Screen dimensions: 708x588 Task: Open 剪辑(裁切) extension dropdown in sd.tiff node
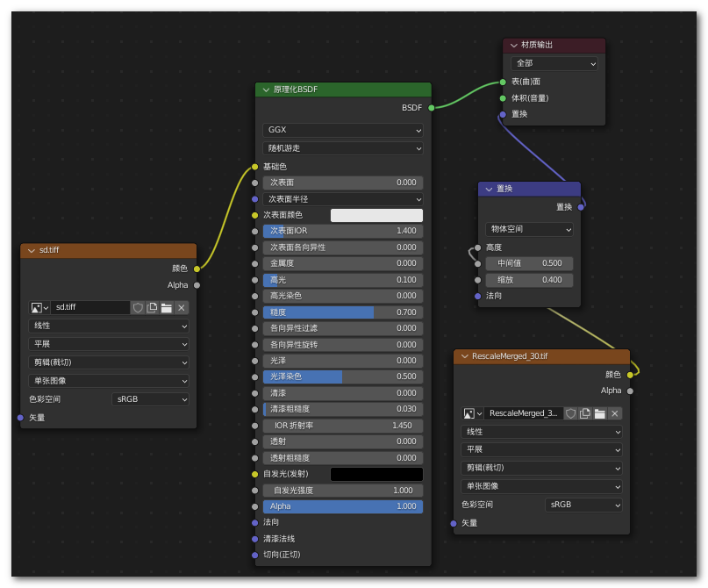(109, 362)
